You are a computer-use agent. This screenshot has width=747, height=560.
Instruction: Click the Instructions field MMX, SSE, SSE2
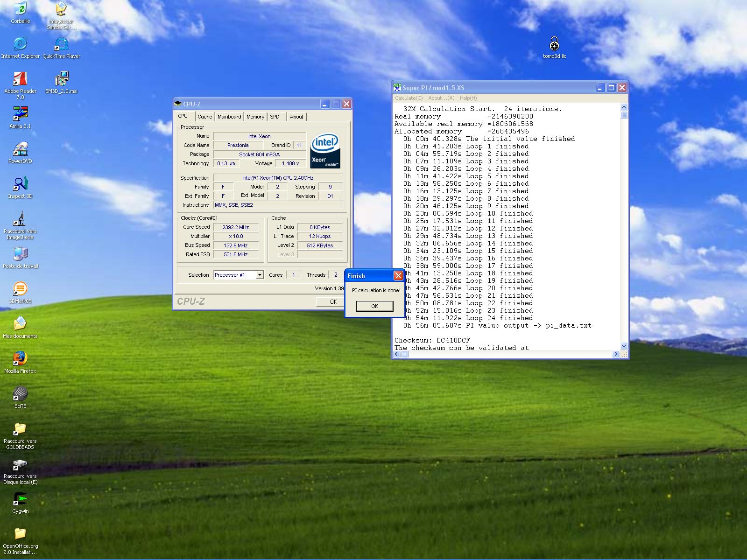278,205
